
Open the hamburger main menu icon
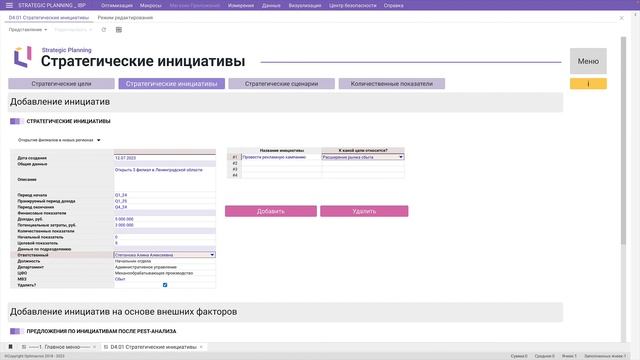click(x=9, y=5)
